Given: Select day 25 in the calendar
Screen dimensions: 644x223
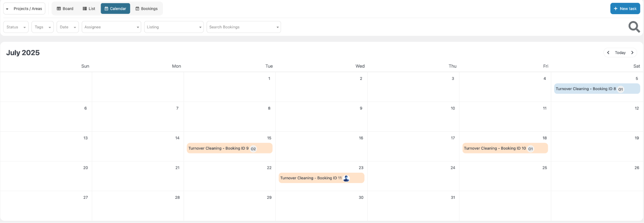Looking at the screenshot, I should (544, 168).
